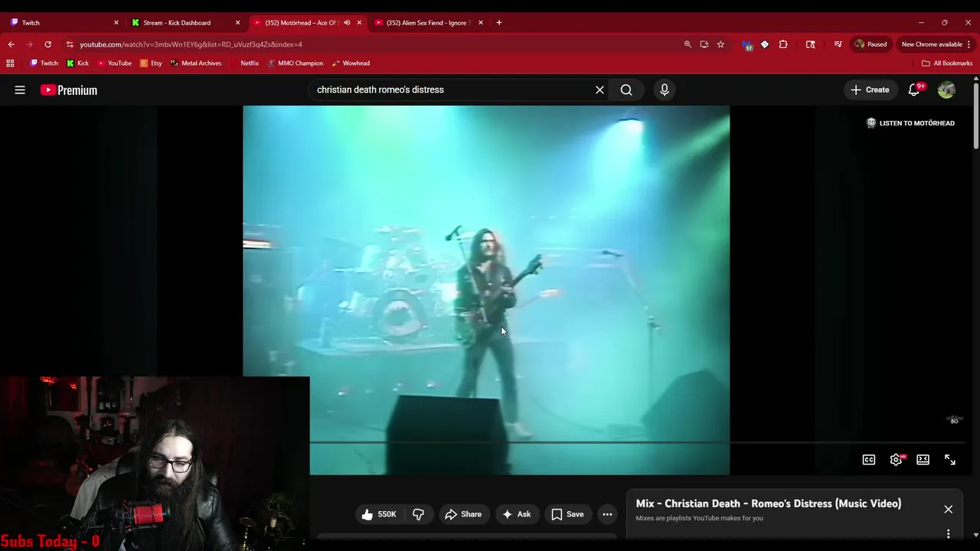Like the video with 550K likes

pyautogui.click(x=379, y=514)
